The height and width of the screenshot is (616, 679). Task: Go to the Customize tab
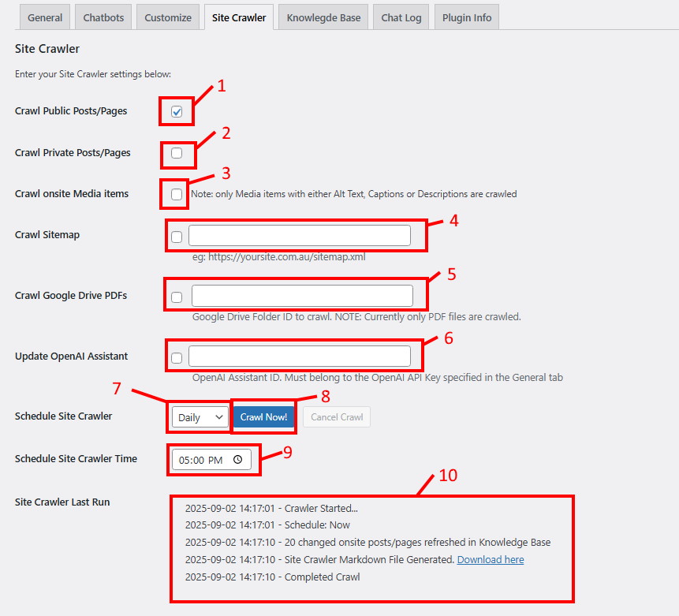coord(167,17)
